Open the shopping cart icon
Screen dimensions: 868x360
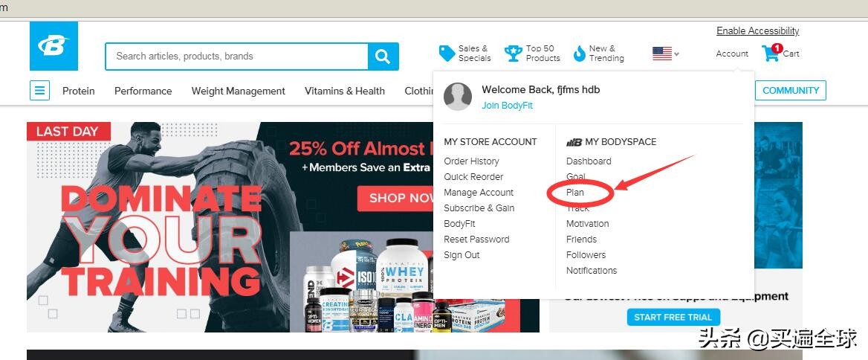[771, 53]
